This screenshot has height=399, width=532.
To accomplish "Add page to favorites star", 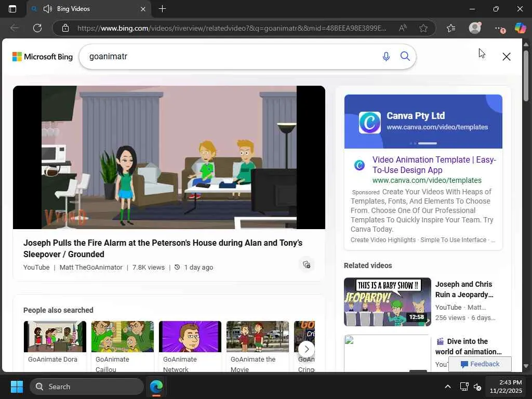I will click(423, 28).
